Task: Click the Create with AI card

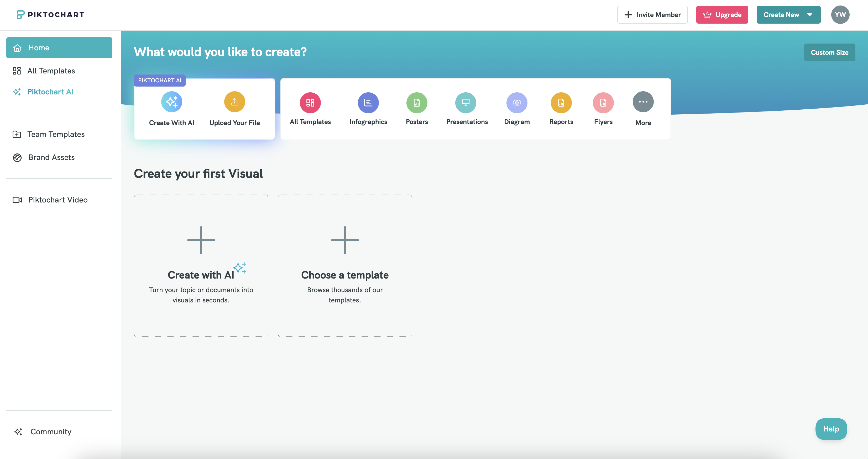Action: click(x=201, y=265)
